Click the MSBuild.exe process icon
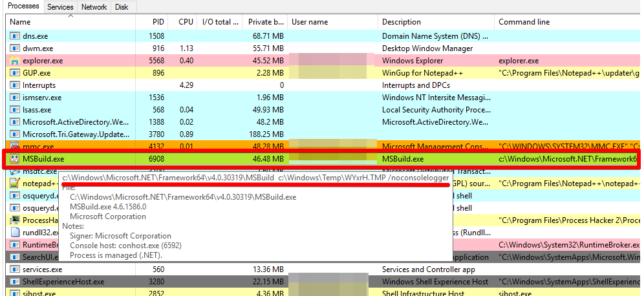The height and width of the screenshot is (296, 644). pyautogui.click(x=14, y=159)
